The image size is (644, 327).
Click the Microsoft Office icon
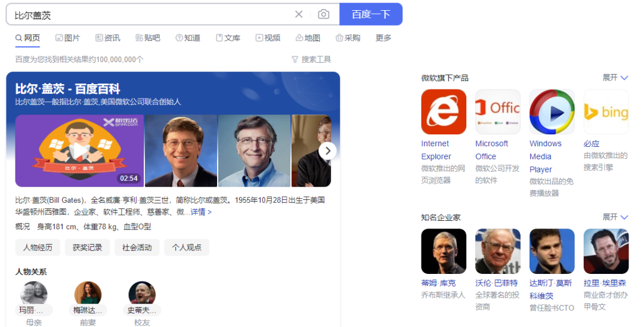(x=498, y=112)
